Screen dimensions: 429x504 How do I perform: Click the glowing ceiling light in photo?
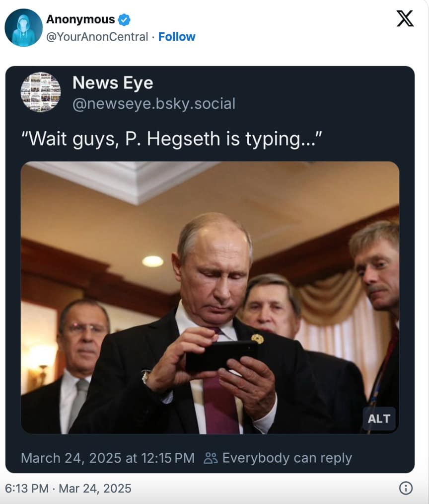click(x=152, y=261)
